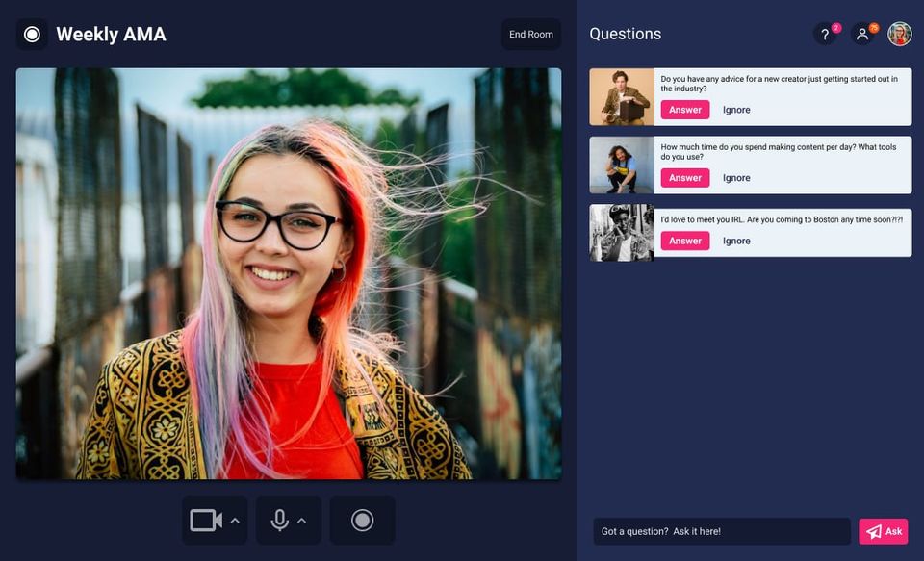
Task: Open the microphone options chevron
Action: (x=301, y=521)
